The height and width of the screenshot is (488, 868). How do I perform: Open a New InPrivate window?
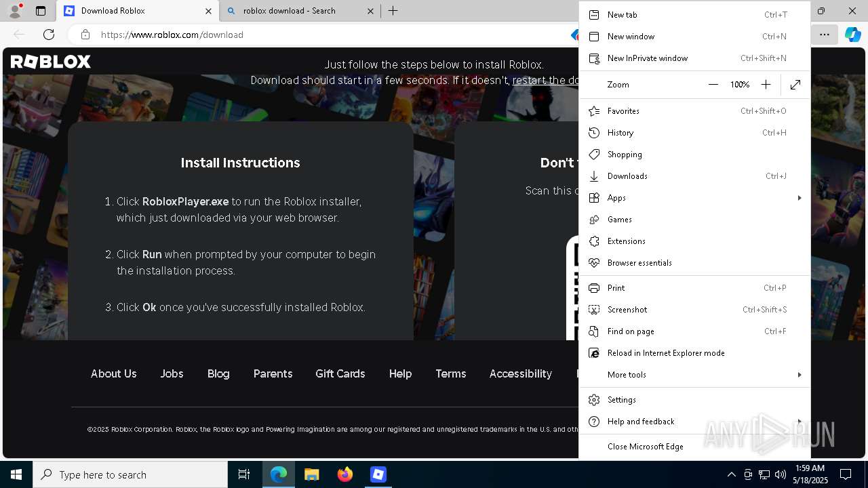[x=694, y=58]
